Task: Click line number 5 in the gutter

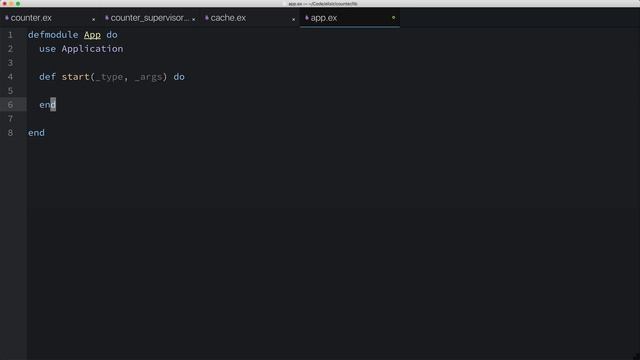Action: click(10, 91)
